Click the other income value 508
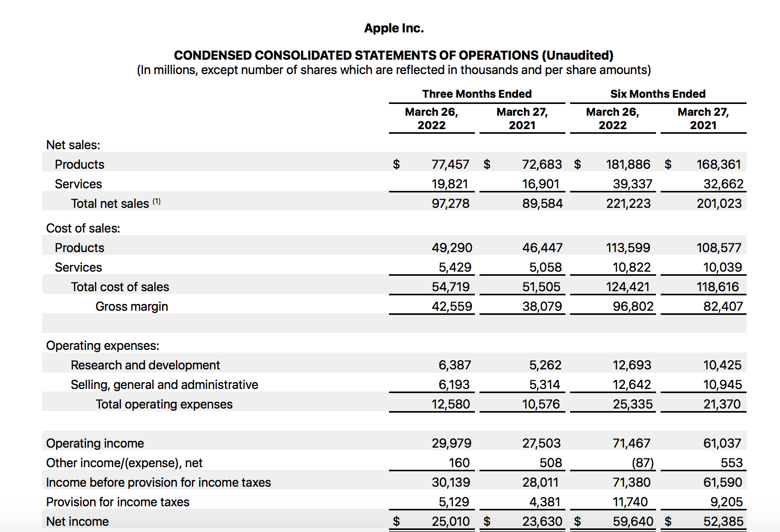The width and height of the screenshot is (780, 532). [551, 463]
